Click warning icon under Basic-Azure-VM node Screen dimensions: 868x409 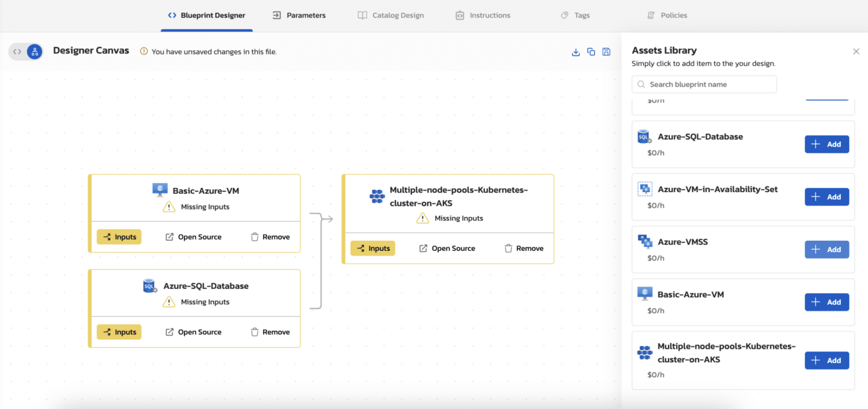point(169,207)
